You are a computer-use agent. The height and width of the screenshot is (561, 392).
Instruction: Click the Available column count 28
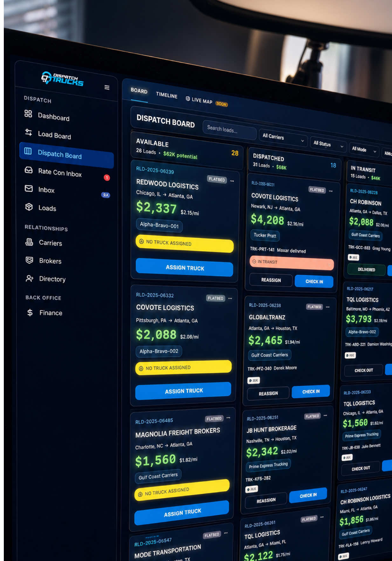(235, 153)
